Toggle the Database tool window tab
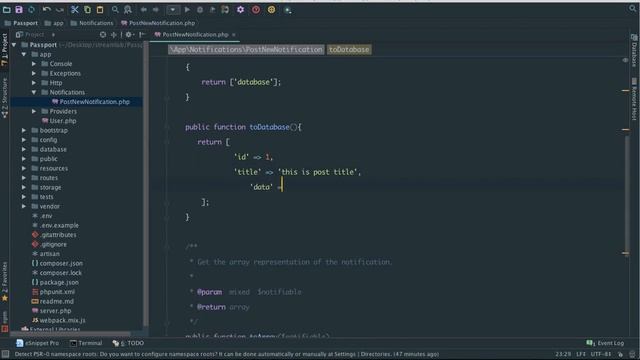This screenshot has height=360, width=640. [634, 51]
